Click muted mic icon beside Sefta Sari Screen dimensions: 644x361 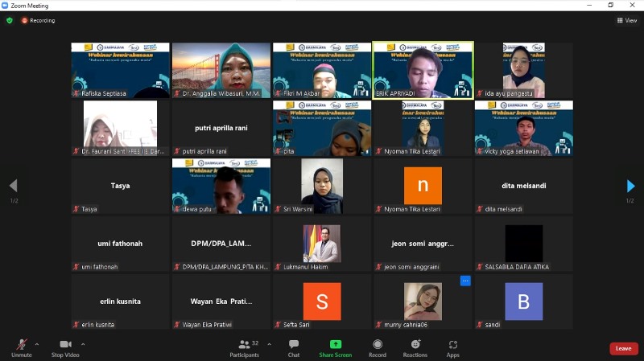pos(278,325)
